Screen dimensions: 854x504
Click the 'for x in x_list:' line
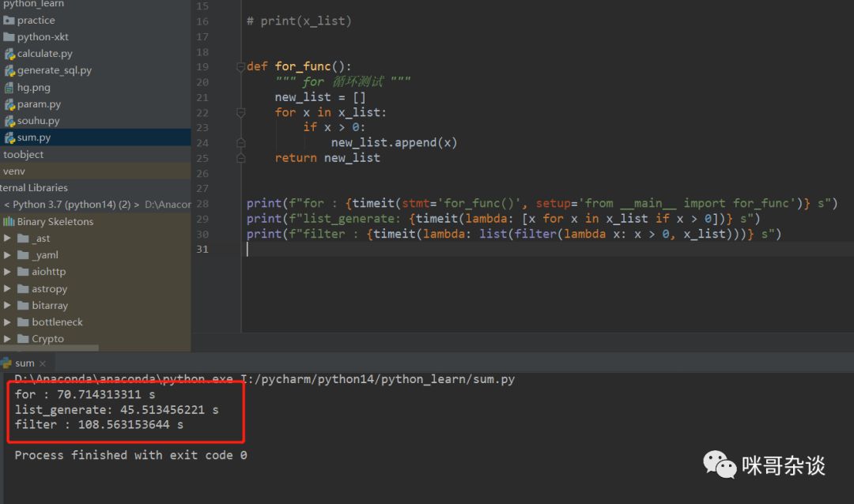(331, 112)
